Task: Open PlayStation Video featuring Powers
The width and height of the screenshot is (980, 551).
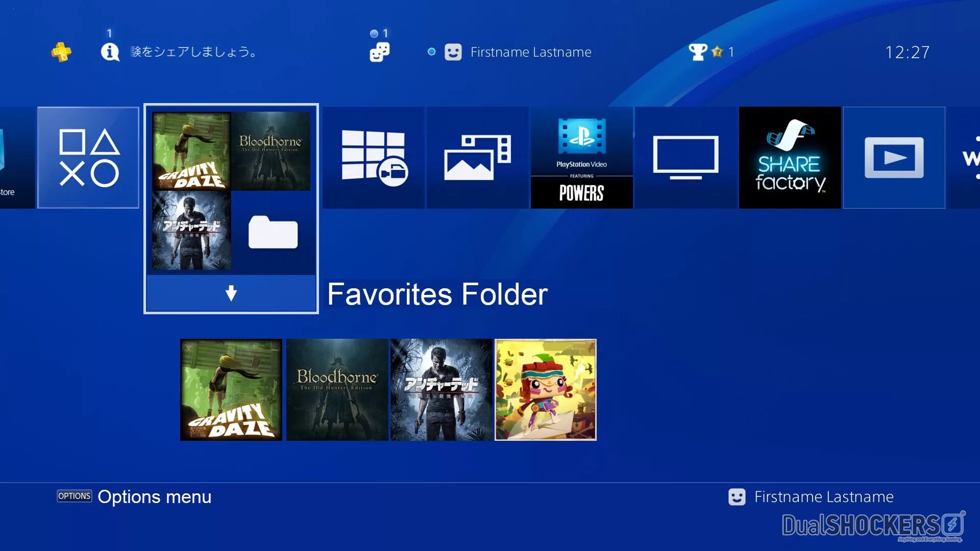Action: pyautogui.click(x=582, y=158)
